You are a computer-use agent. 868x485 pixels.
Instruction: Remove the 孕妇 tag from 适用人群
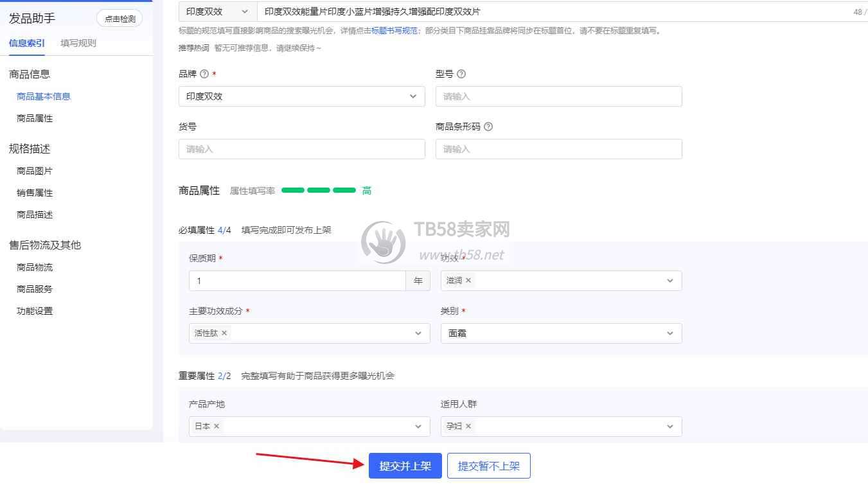tap(468, 427)
